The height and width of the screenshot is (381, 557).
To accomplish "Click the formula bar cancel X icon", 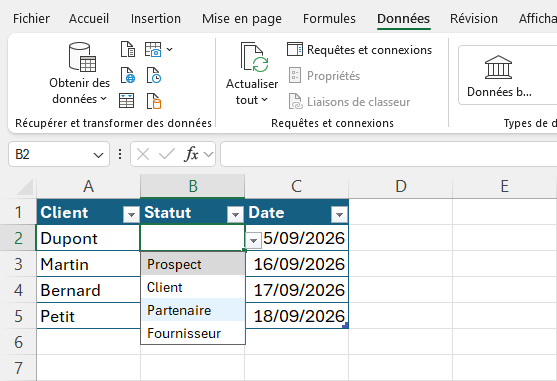I will tap(143, 154).
